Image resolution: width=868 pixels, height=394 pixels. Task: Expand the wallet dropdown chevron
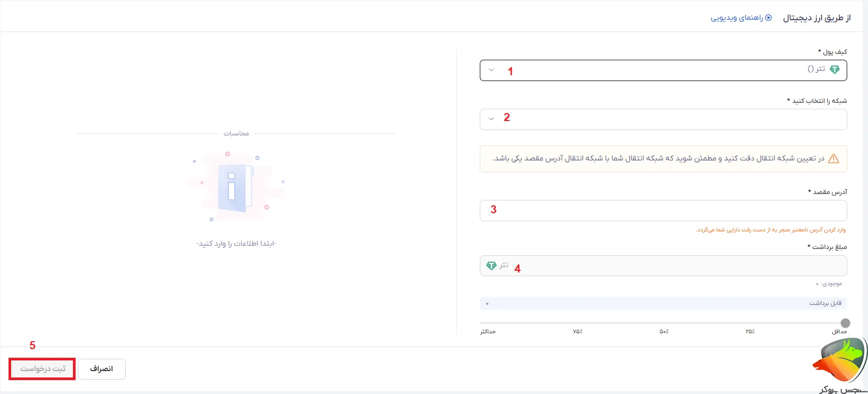point(492,70)
